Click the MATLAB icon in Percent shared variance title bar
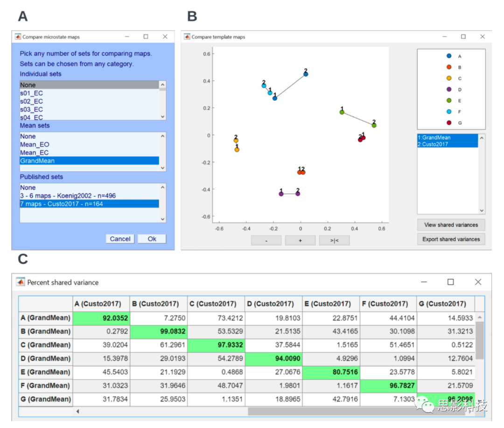 (x=20, y=282)
